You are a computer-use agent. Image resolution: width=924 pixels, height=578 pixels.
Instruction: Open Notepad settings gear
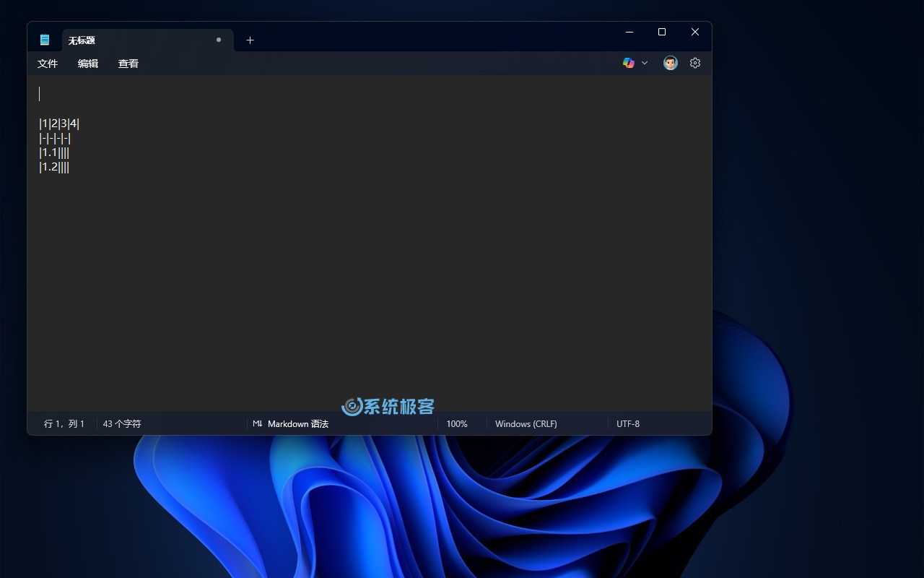(695, 63)
